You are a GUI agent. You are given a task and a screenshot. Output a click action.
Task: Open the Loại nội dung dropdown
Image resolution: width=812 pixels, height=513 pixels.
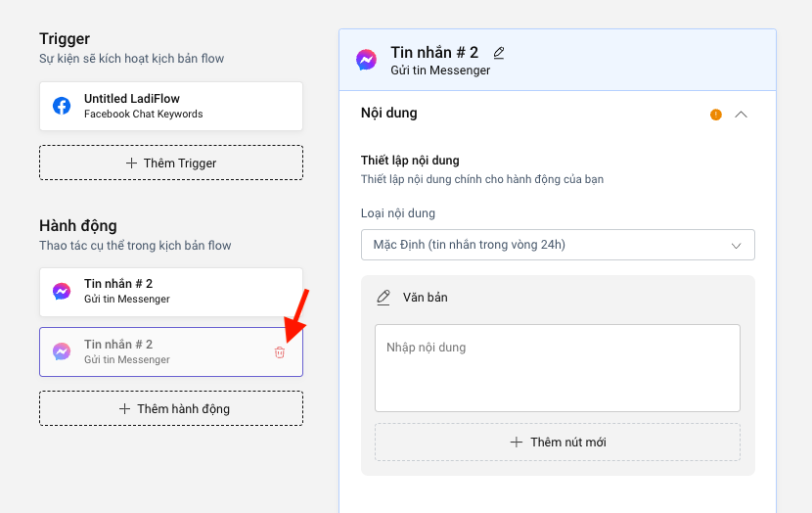pos(557,245)
